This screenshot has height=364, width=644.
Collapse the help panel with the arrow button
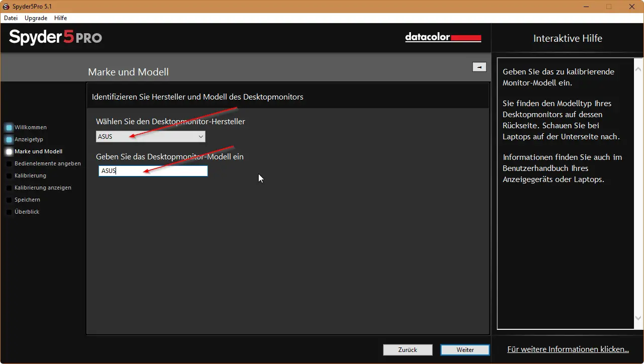coord(479,67)
